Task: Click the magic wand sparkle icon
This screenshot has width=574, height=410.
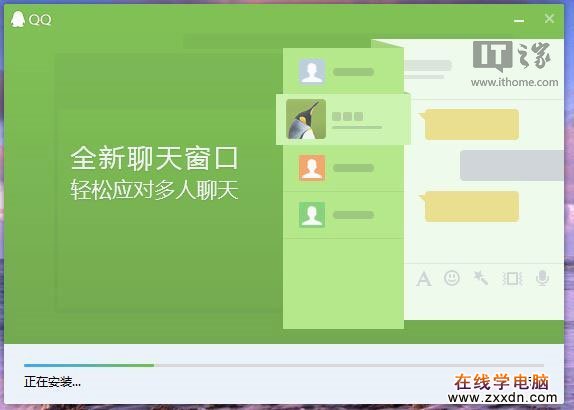Action: tap(480, 278)
